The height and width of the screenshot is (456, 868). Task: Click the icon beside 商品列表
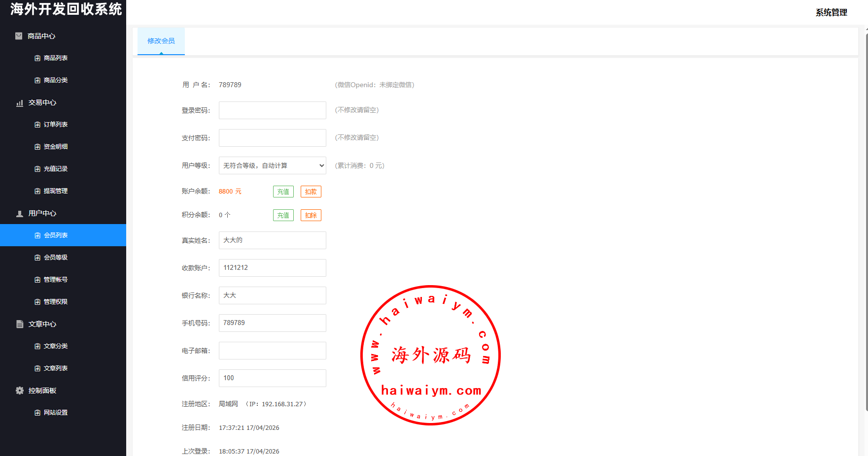coord(37,58)
